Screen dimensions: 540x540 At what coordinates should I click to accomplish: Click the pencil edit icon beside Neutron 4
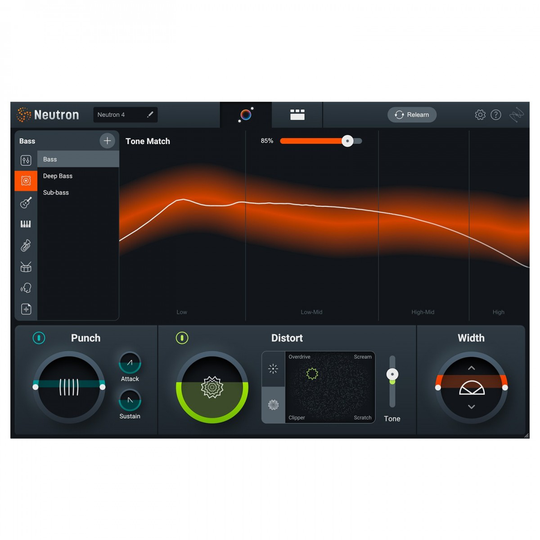pos(150,115)
